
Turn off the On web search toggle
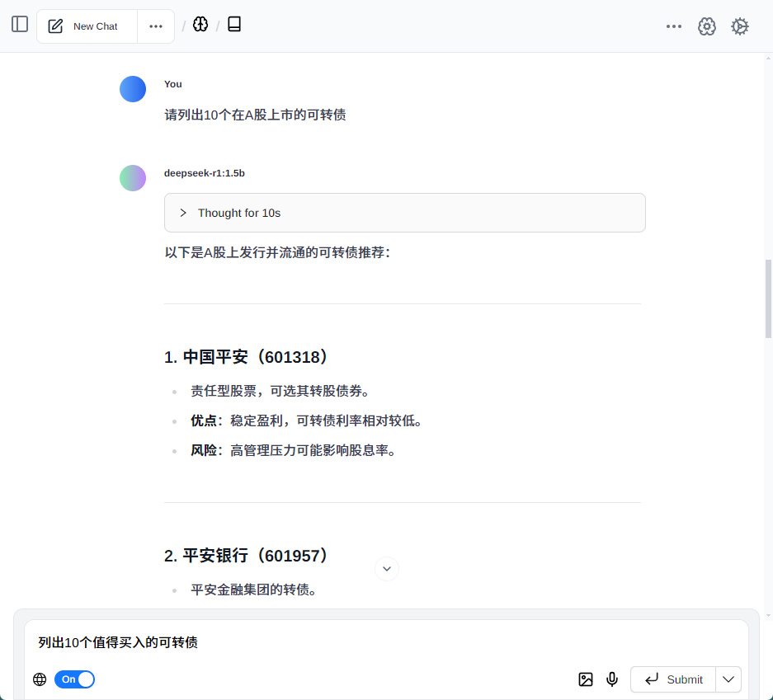[74, 679]
